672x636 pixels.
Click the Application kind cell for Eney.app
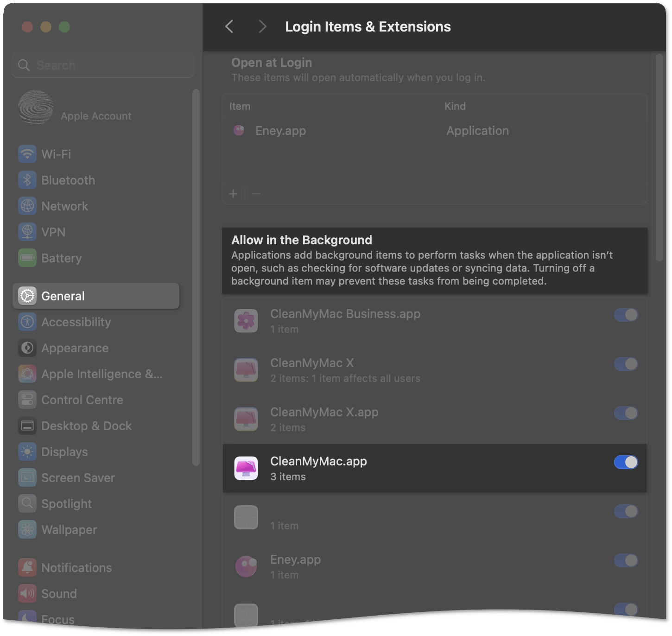477,131
